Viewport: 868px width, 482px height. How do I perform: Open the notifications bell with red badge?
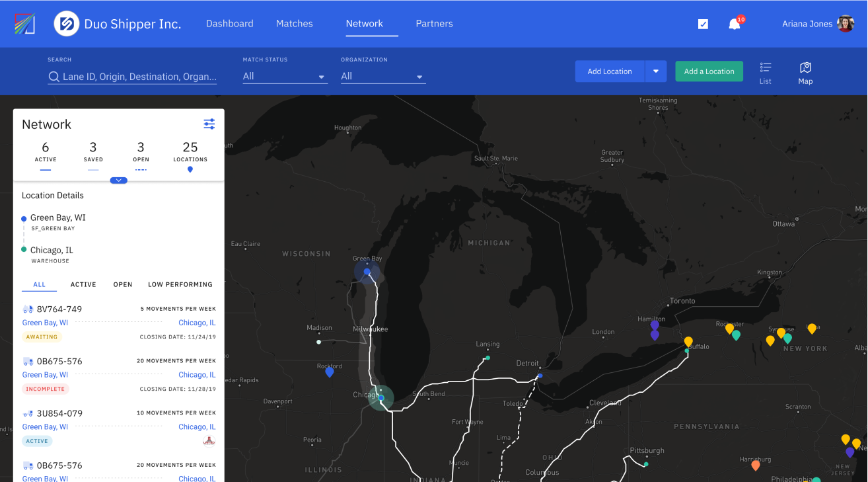pos(735,24)
